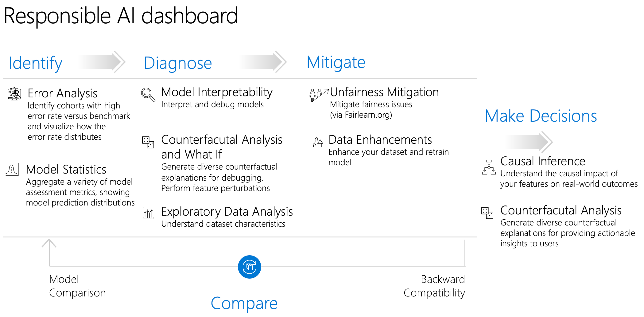Click the dice icon under Make Decisions
The width and height of the screenshot is (644, 317).
[x=487, y=213]
